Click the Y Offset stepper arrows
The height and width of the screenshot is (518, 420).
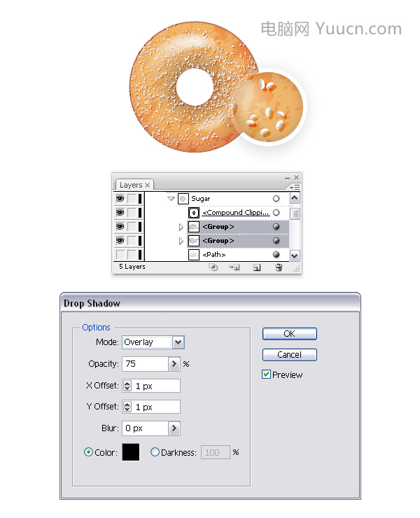click(x=127, y=407)
